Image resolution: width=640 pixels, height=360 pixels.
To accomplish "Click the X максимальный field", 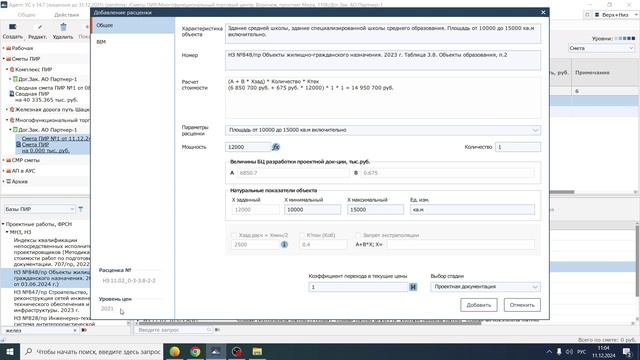I will coord(375,209).
